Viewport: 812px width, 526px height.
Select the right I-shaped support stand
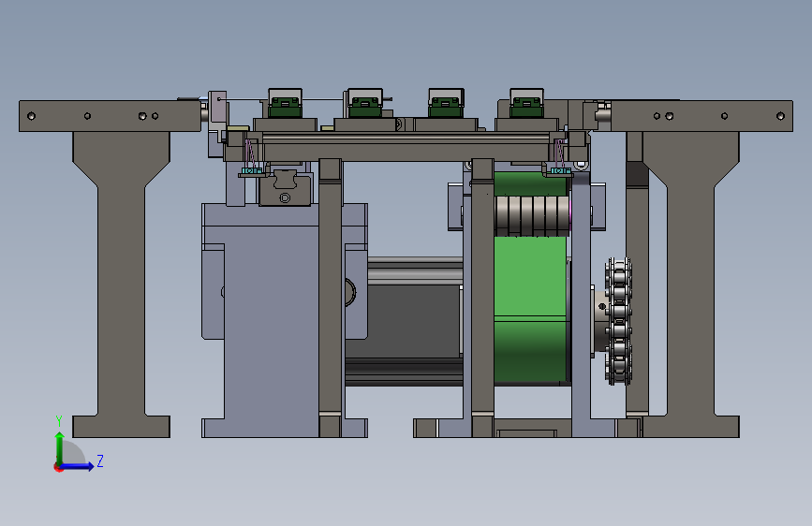tap(691, 285)
